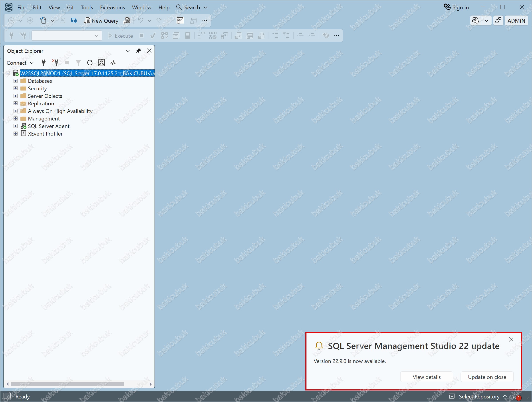The width and height of the screenshot is (532, 402).
Task: Click the Update on close button
Action: (x=487, y=377)
